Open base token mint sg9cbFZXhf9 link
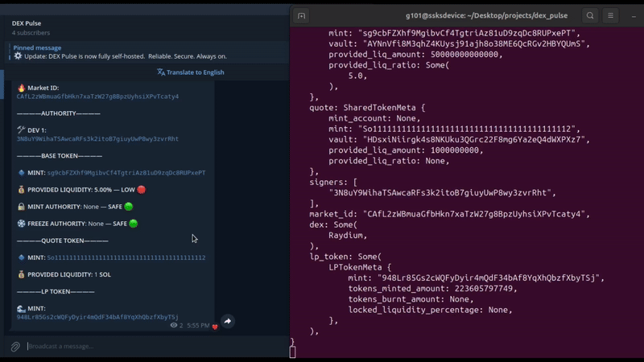 coord(126,173)
